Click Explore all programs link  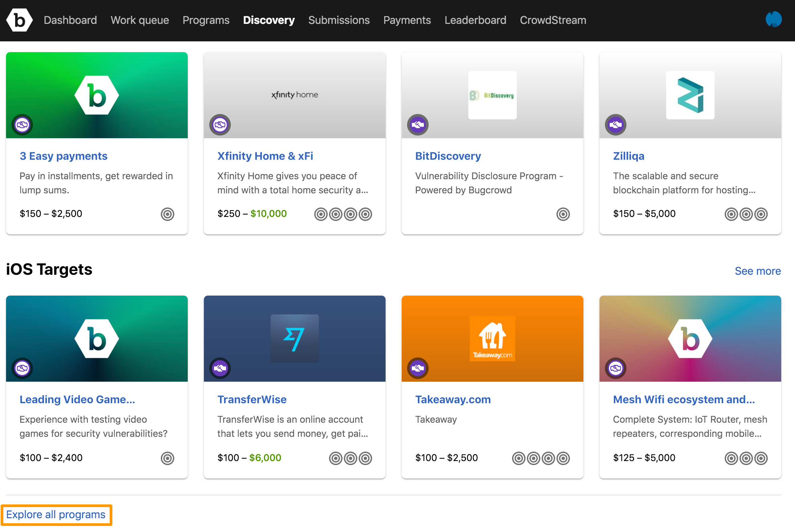(56, 515)
